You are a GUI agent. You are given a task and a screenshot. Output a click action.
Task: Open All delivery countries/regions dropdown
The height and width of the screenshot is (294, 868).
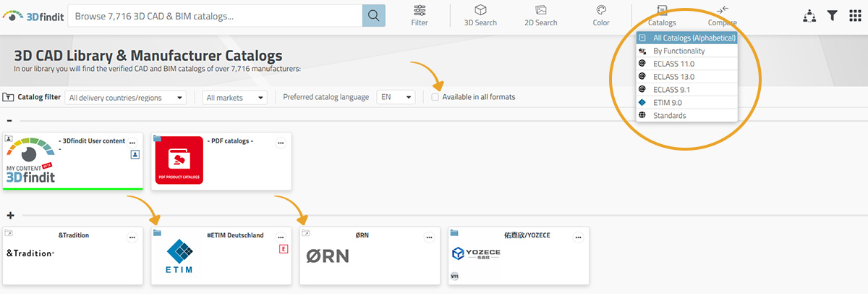(x=125, y=97)
